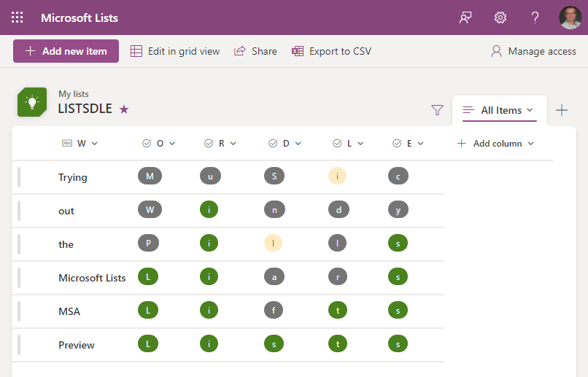Open the All Items view dropdown

(500, 110)
